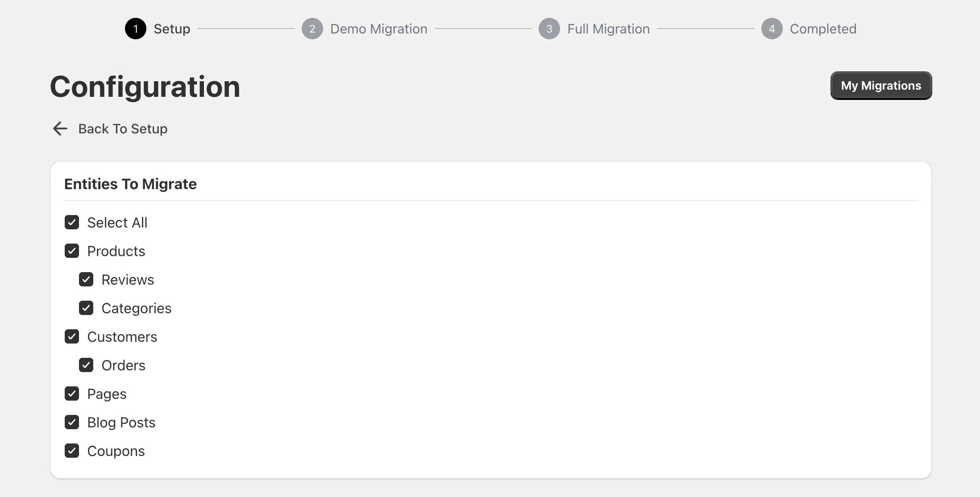
Task: Click the step 1 Setup circle
Action: [x=136, y=29]
